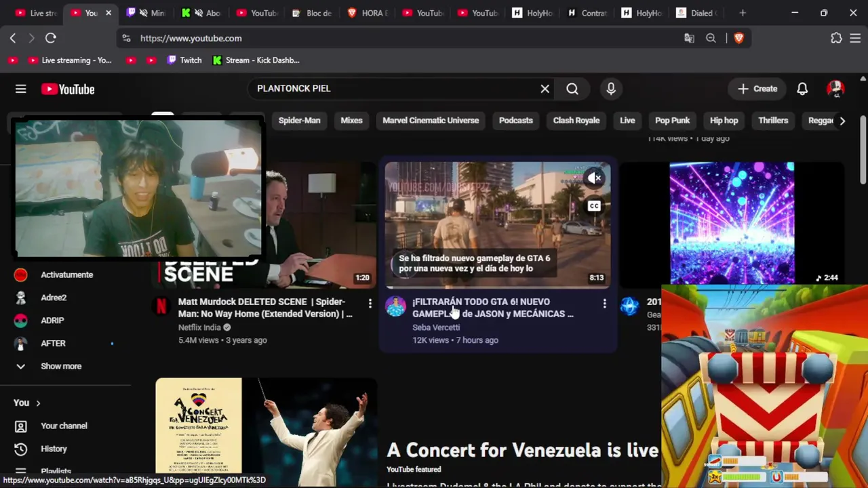
Task: Select the Mixes filter chip
Action: 351,121
